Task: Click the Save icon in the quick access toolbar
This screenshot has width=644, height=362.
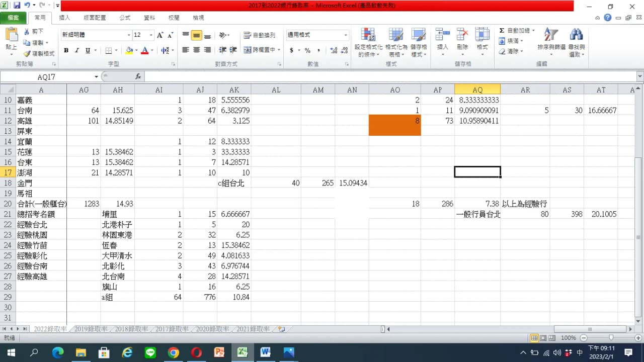Action: pos(17,6)
